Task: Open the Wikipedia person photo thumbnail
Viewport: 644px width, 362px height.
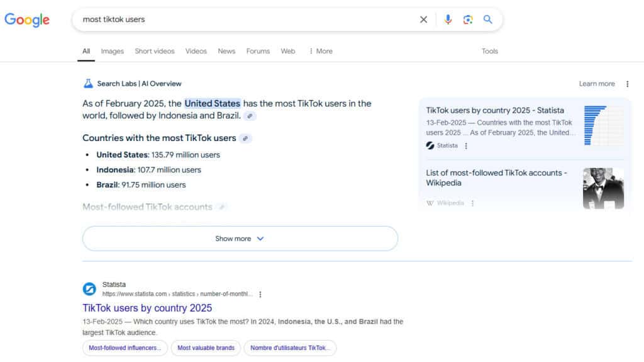Action: point(603,188)
